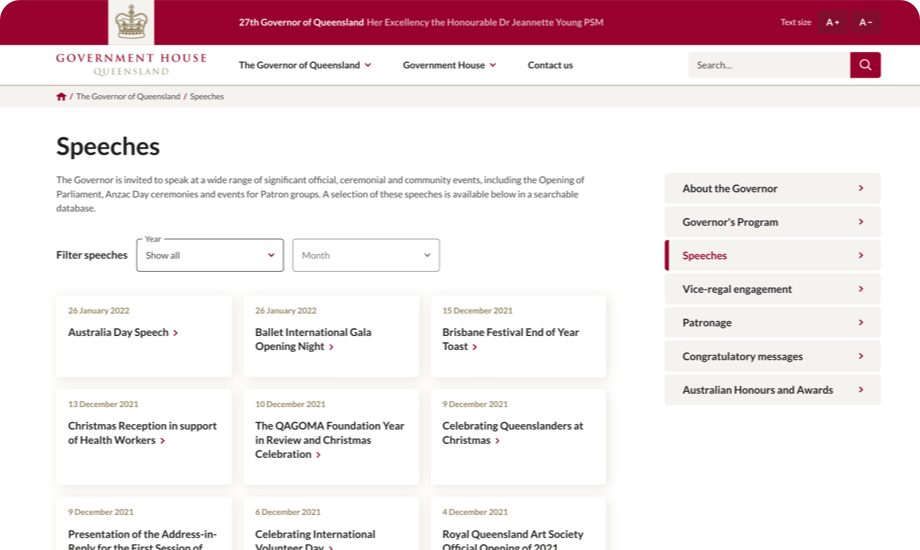Click the Government House Queensland logo
The image size is (920, 550).
131,64
